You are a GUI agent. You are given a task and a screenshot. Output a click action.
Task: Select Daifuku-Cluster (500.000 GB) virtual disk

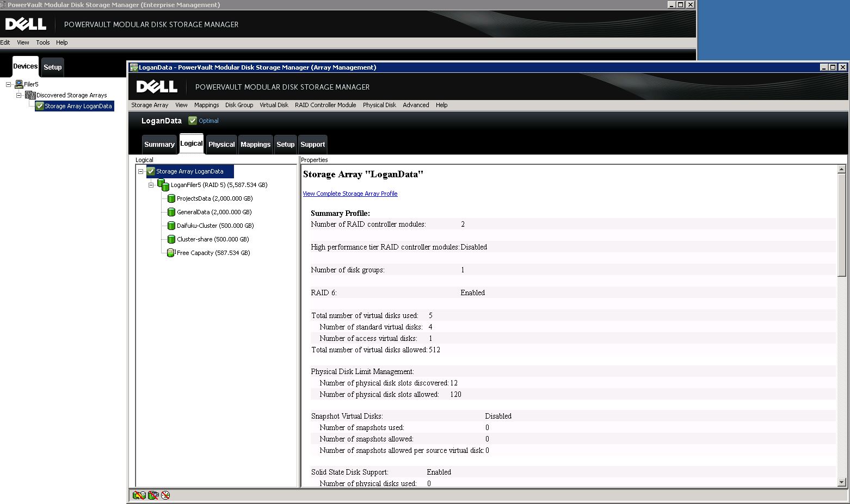[x=215, y=226]
